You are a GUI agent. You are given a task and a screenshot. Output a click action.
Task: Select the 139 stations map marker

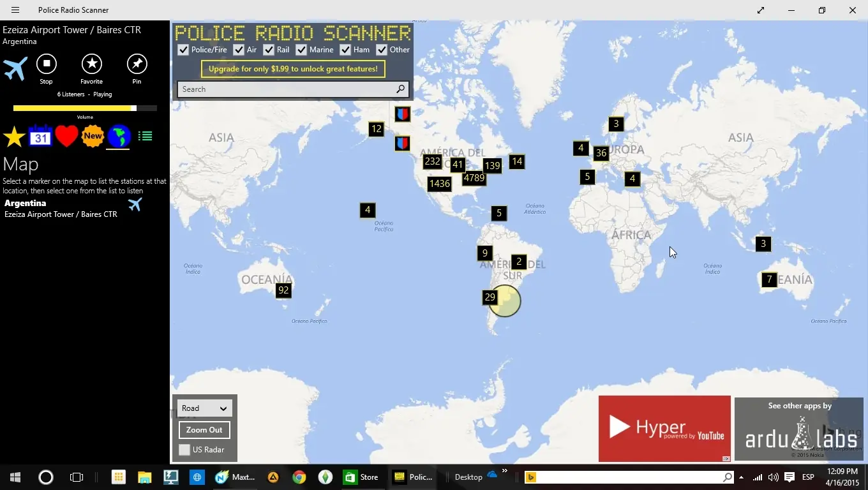click(492, 165)
